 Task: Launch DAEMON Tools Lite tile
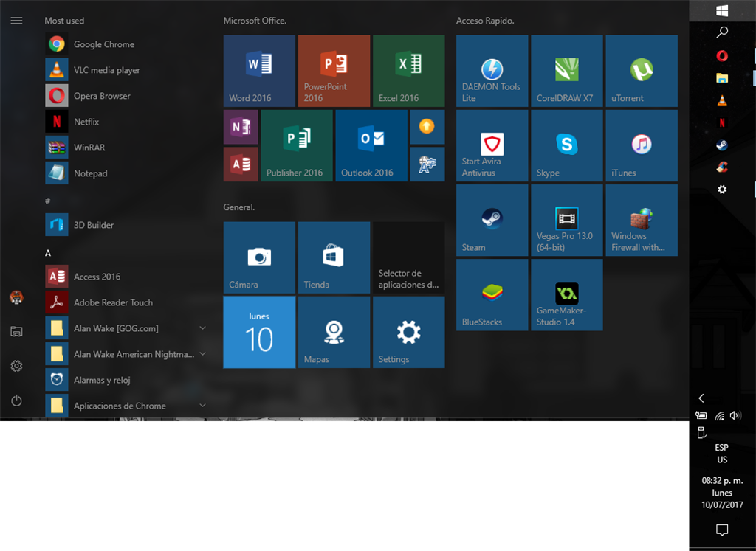pyautogui.click(x=492, y=71)
